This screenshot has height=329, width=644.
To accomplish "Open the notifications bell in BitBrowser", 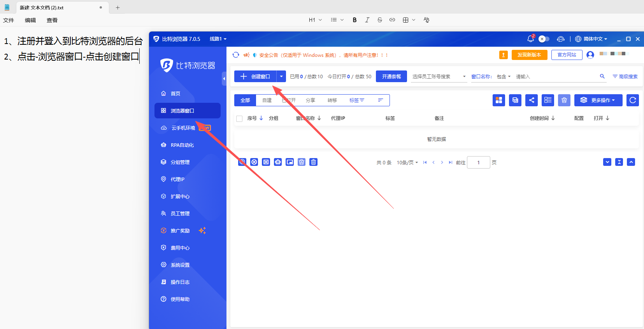I will [x=530, y=39].
